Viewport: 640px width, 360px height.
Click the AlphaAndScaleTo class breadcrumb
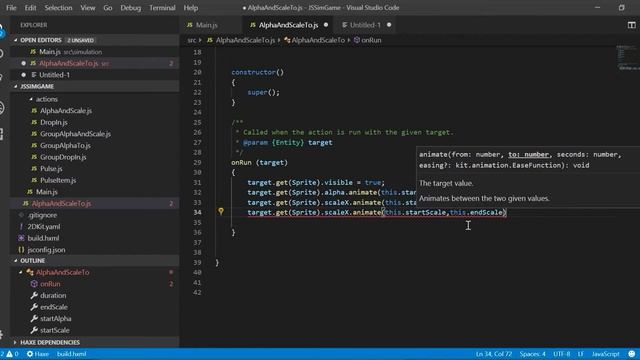pos(318,40)
